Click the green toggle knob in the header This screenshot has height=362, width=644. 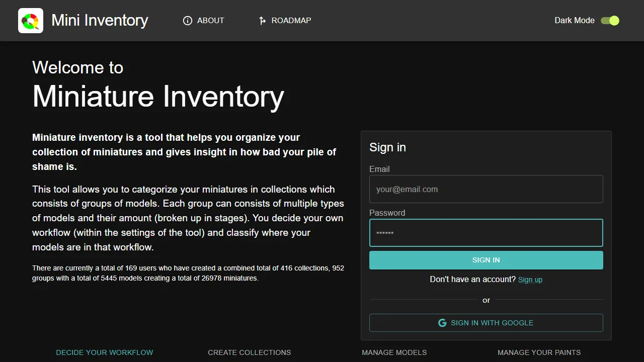tap(614, 21)
